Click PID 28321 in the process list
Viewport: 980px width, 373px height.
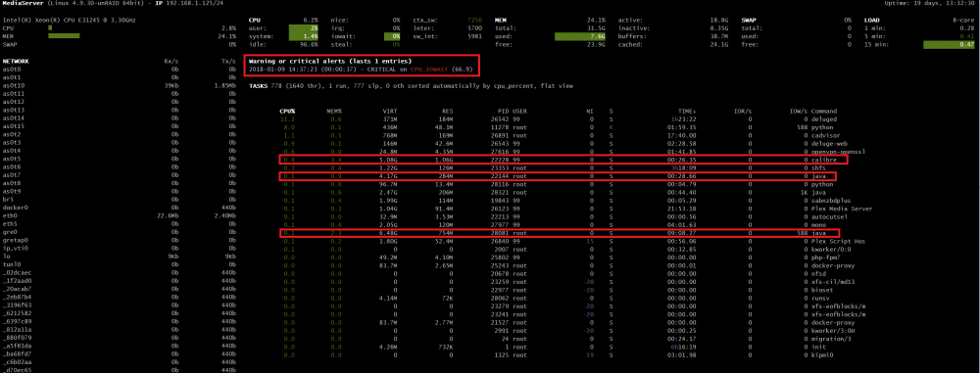click(x=499, y=193)
